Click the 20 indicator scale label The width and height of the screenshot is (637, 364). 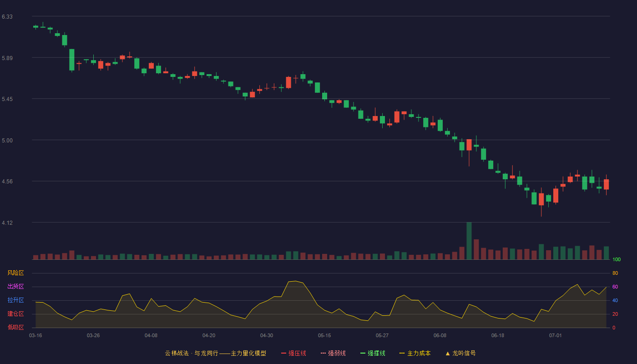[x=615, y=314]
